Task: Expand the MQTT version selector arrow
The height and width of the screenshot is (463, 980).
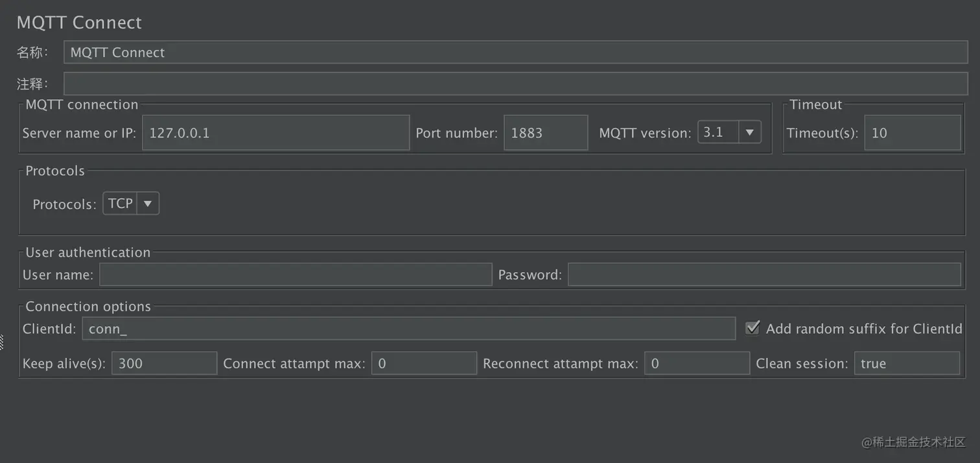Action: pos(750,132)
